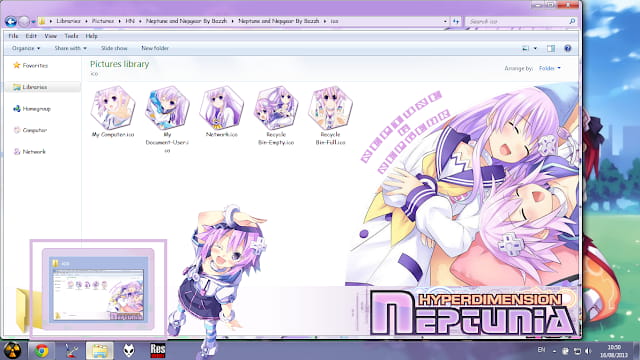This screenshot has height=360, width=640.
Task: Select HN in the address path
Action: (130, 21)
